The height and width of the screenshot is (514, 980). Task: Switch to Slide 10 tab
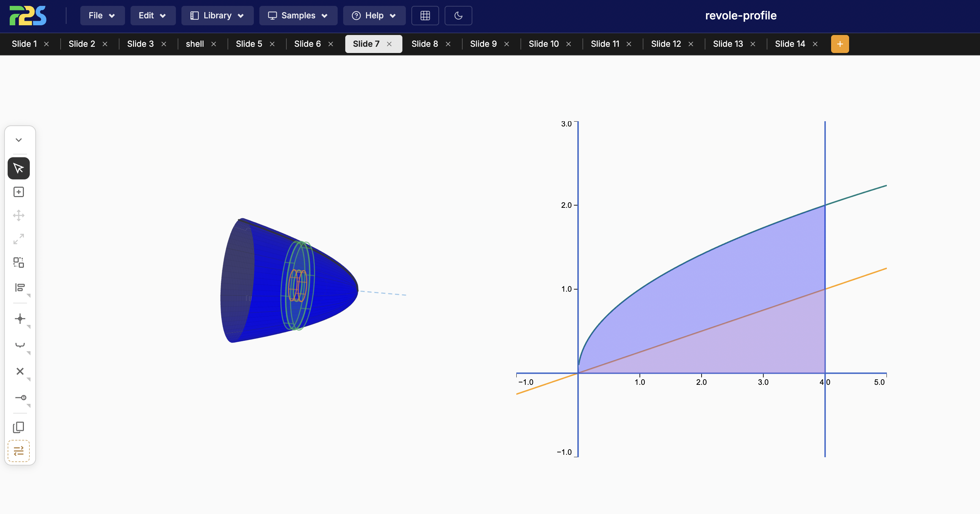tap(544, 44)
